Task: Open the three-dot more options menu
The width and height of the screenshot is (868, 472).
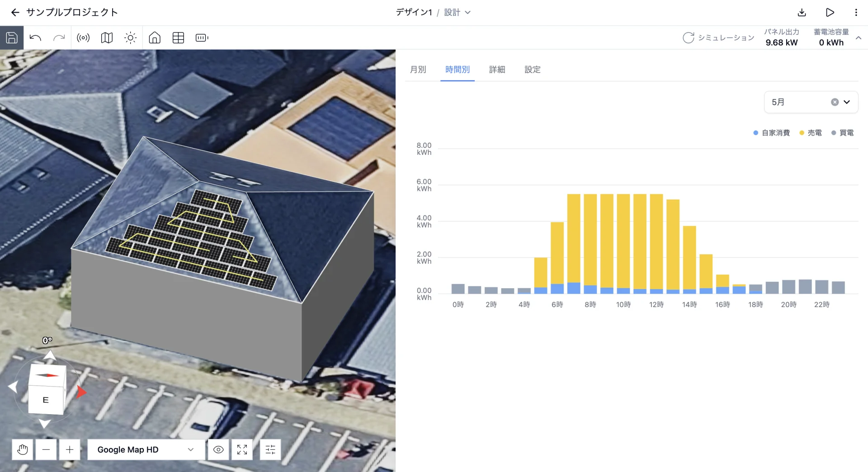Action: [x=856, y=12]
